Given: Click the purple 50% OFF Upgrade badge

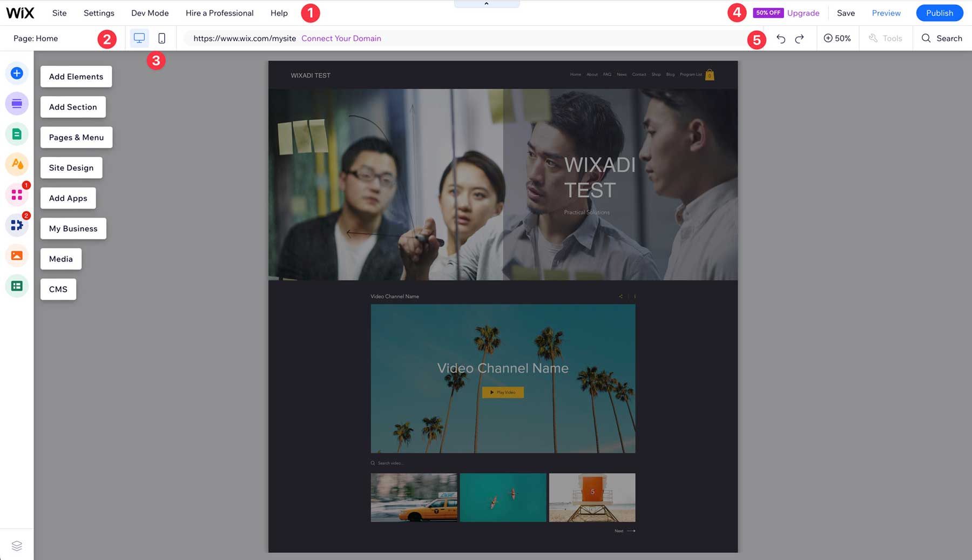Looking at the screenshot, I should tap(768, 12).
